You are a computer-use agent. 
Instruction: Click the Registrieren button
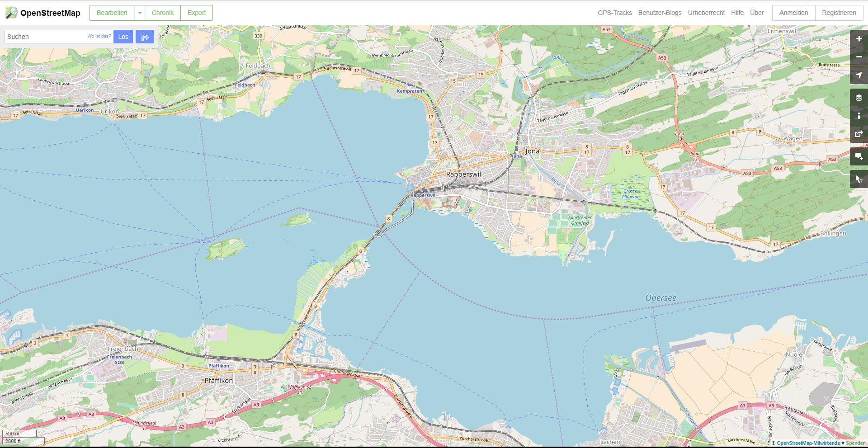tap(839, 13)
